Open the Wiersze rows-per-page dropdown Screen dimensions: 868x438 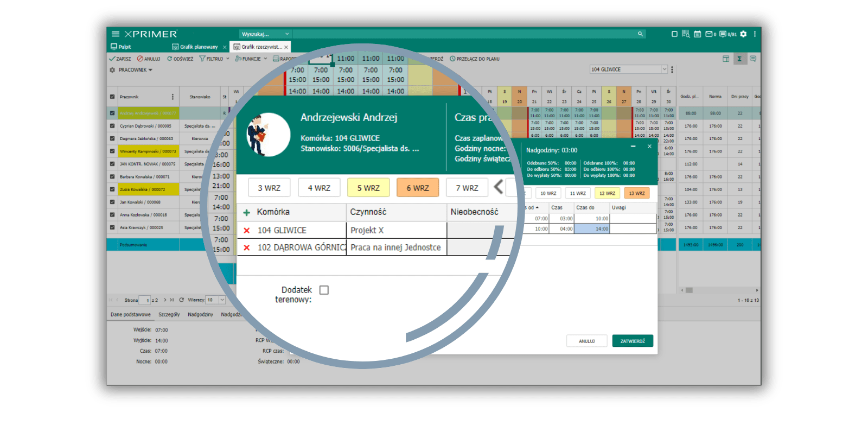(222, 300)
